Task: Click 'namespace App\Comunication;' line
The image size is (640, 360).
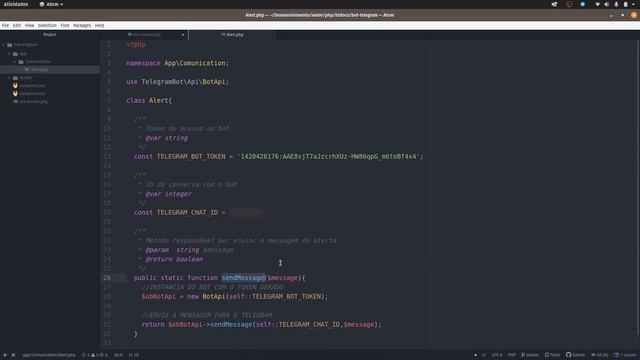Action: pyautogui.click(x=178, y=63)
